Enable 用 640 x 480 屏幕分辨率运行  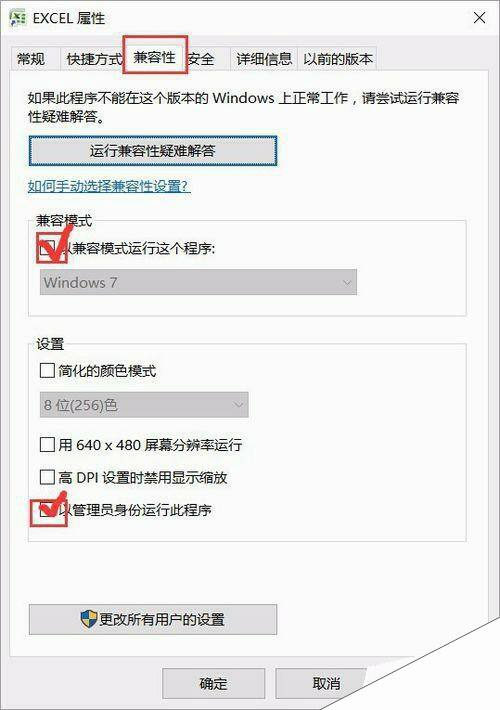(48, 444)
